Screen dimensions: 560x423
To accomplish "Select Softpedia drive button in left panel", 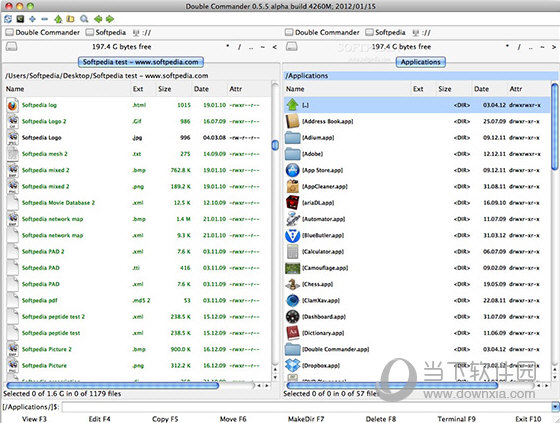I will 106,33.
